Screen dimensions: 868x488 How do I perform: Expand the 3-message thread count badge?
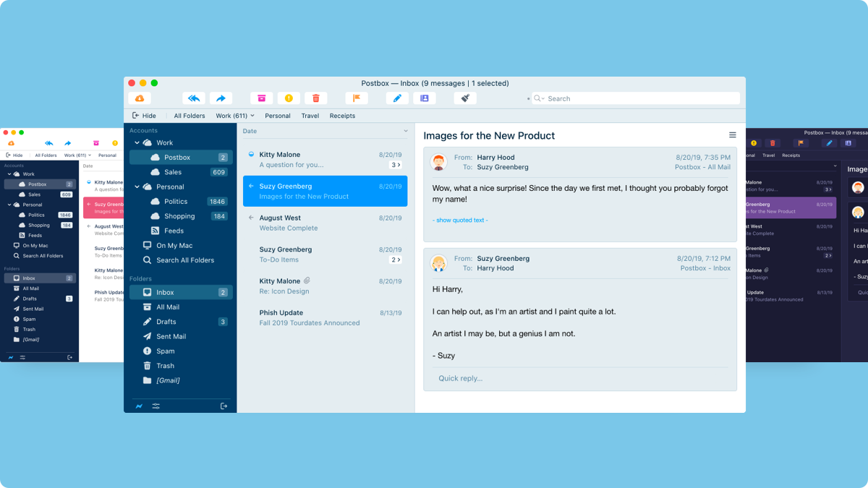[396, 165]
